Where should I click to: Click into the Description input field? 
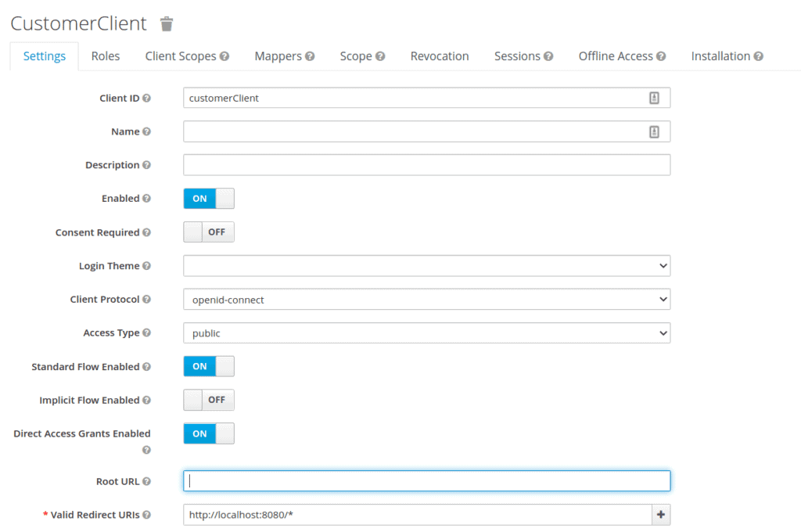[x=426, y=165]
